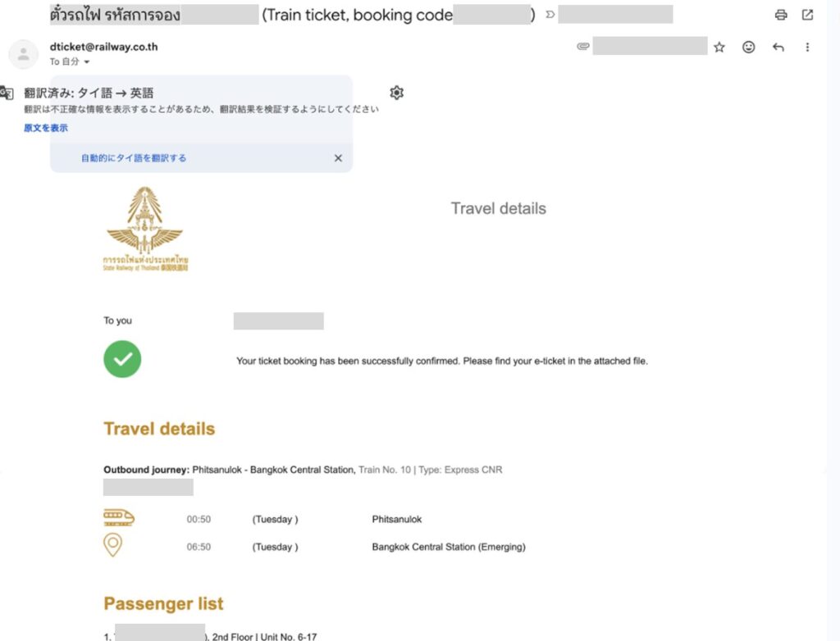Click the sender's profile avatar

[24, 54]
